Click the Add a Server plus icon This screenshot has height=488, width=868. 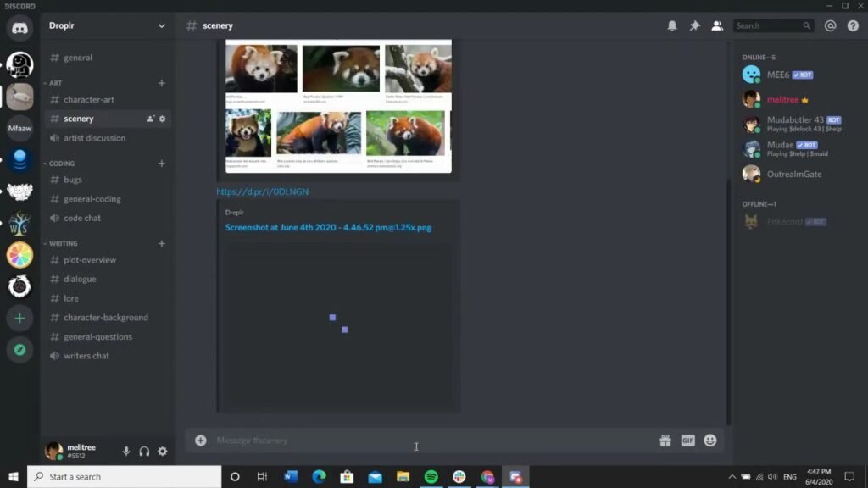point(20,319)
